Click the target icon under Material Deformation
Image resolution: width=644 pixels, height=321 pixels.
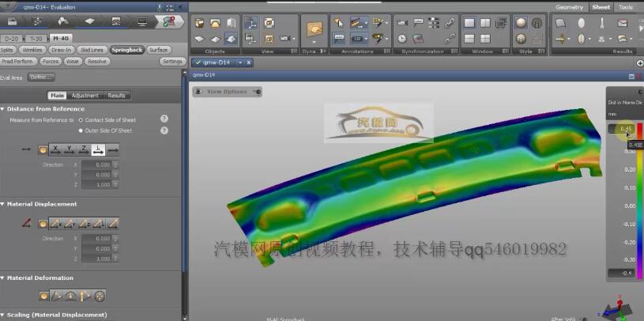(x=100, y=296)
